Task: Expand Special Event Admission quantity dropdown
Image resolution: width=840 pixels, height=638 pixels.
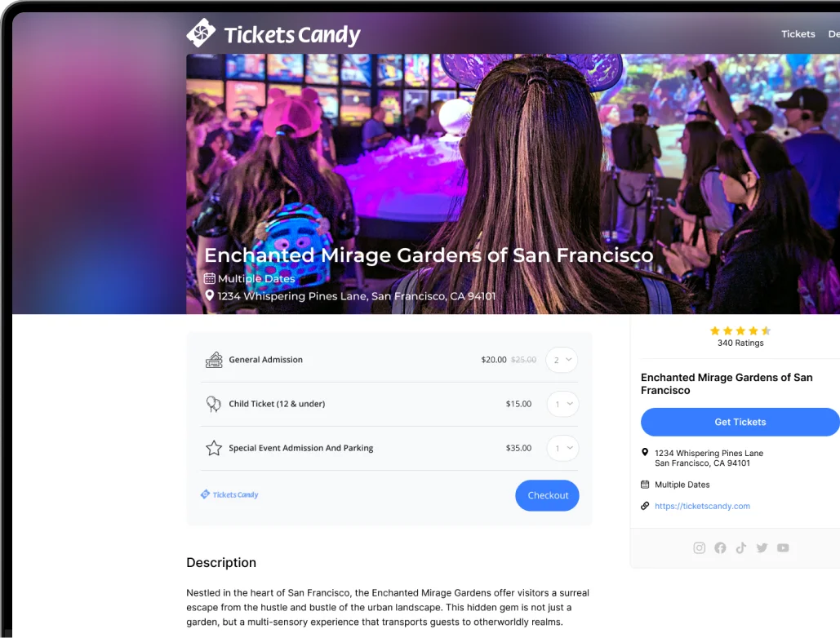Action: click(562, 448)
